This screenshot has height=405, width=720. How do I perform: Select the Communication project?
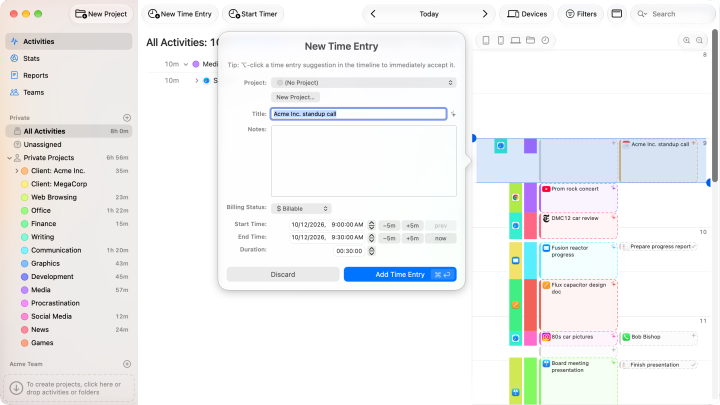coord(69,250)
